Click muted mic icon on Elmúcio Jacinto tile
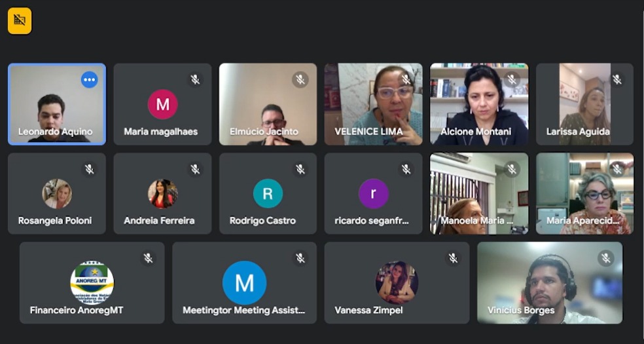 (x=300, y=80)
